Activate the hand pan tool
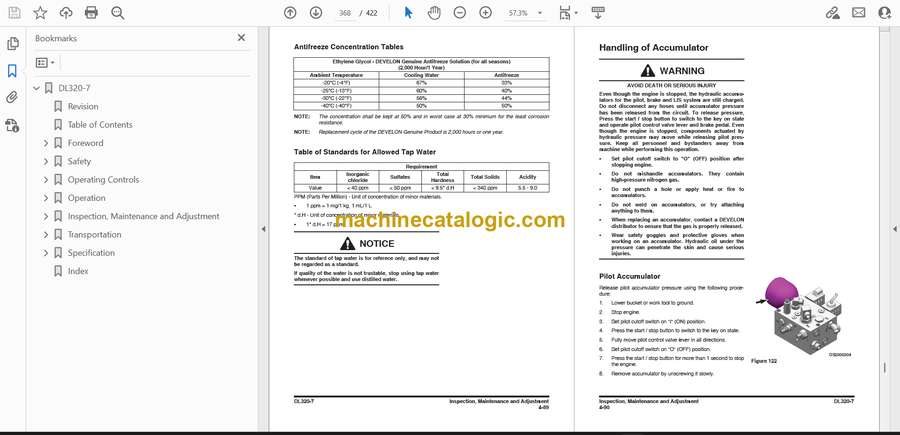 pos(435,13)
